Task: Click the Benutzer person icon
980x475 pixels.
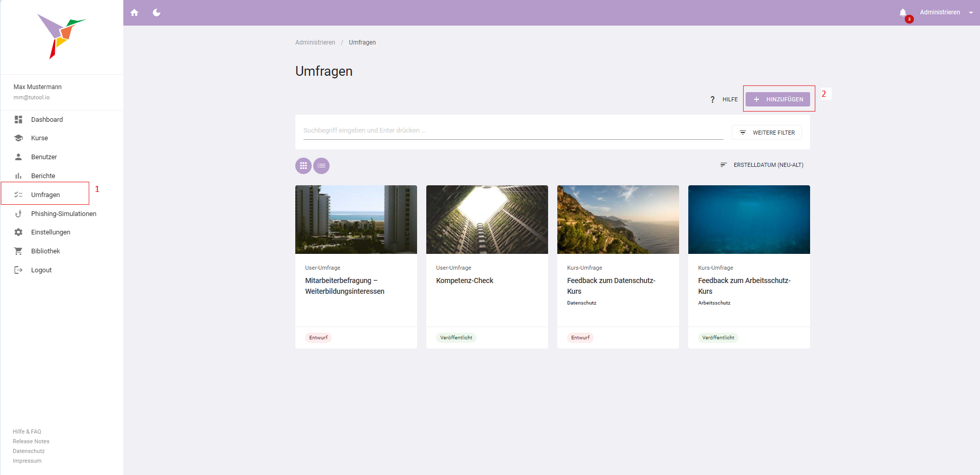Action: tap(18, 157)
